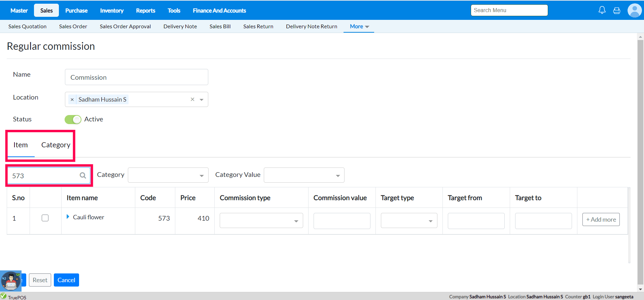Screen dimensions: 644x300
Task: Click Counter gb1 in status bar
Action: click(x=578, y=297)
